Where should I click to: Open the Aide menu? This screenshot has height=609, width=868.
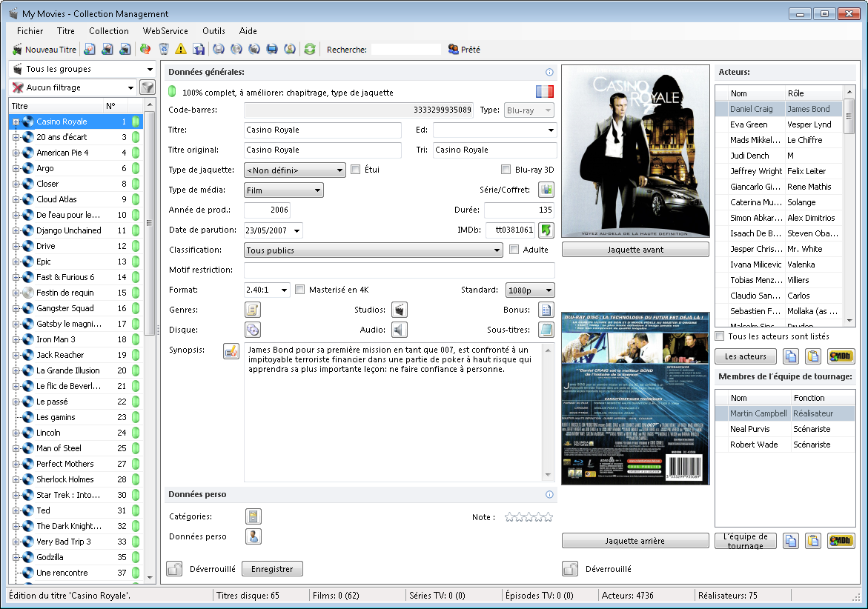coord(248,31)
